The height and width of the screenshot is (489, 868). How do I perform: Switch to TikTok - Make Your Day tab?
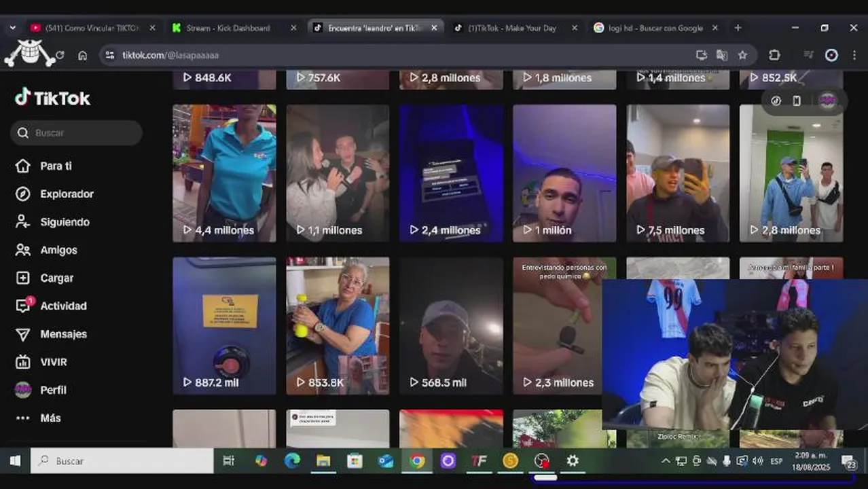(511, 28)
